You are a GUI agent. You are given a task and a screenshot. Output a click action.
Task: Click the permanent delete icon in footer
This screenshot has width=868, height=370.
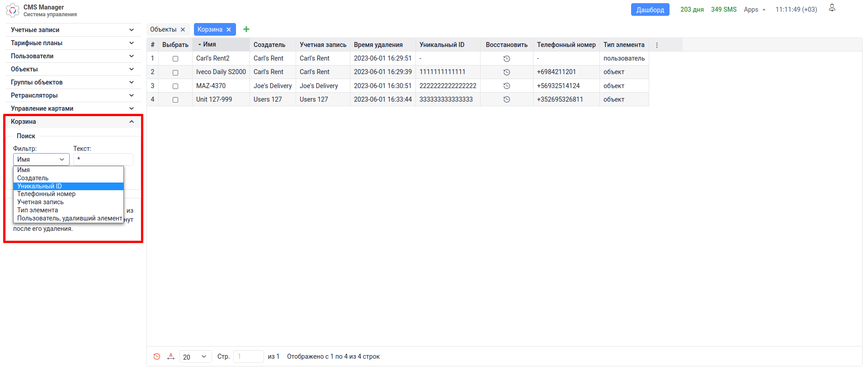[x=171, y=356]
